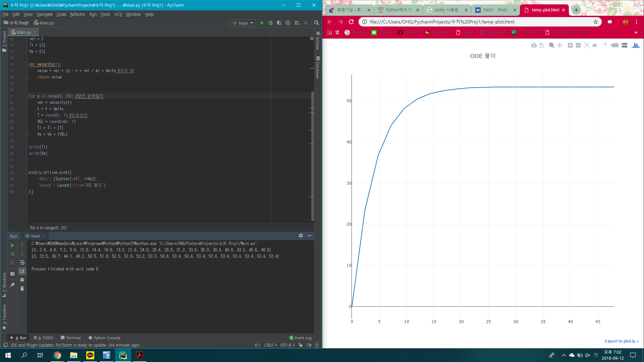Viewport: 644px width, 362px height.
Task: Clear the console with the trash icon
Action: click(x=22, y=289)
